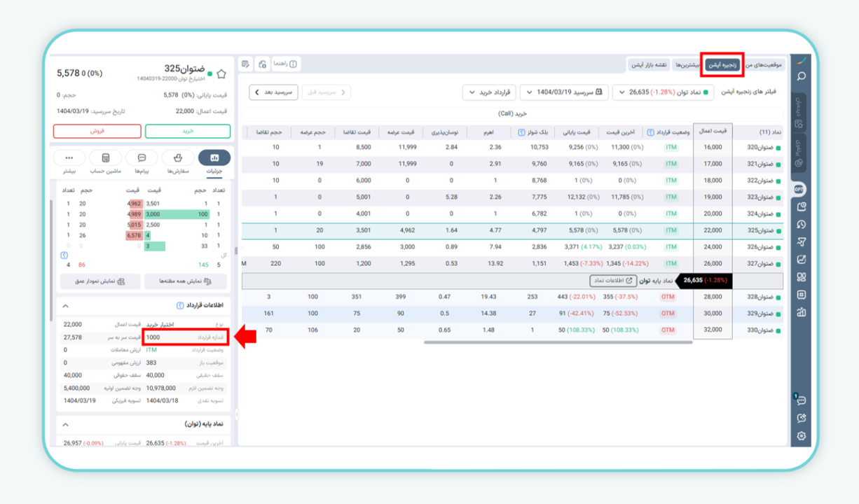Image resolution: width=859 pixels, height=504 pixels.
Task: Open the بیشتر three-dots menu
Action: coord(69,158)
